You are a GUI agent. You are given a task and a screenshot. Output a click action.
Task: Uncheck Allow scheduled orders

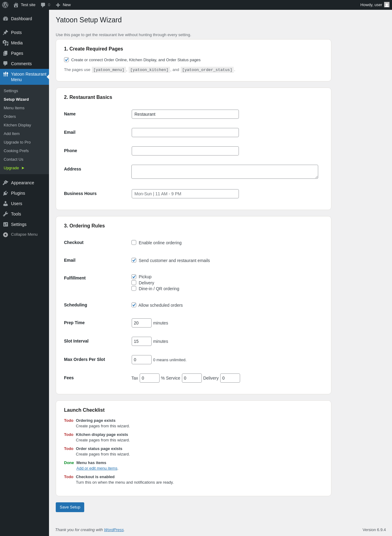click(x=134, y=305)
